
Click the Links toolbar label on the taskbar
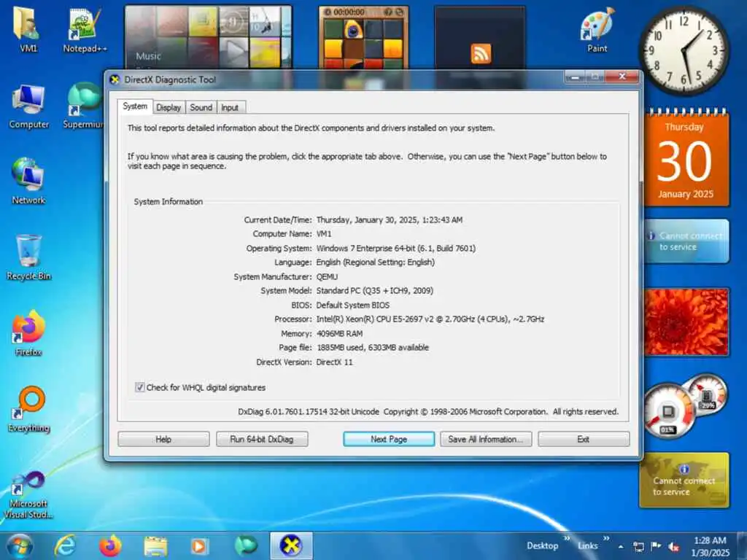point(588,545)
